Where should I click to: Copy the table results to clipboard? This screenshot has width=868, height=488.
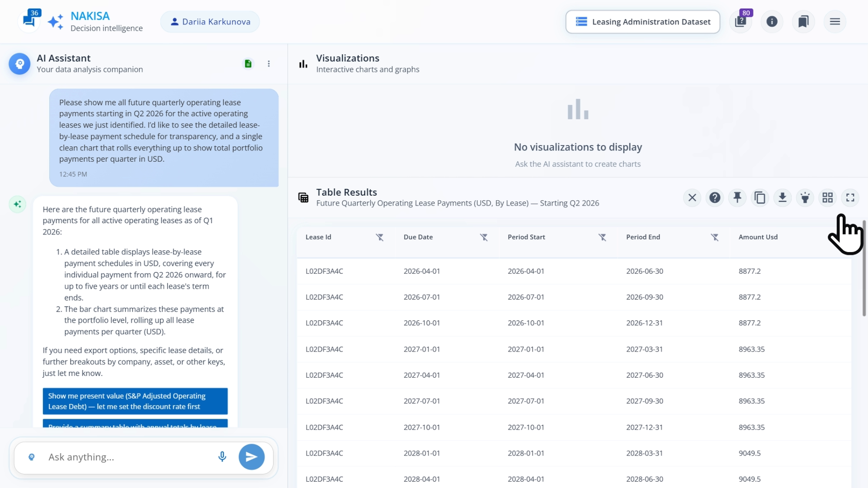pos(759,198)
